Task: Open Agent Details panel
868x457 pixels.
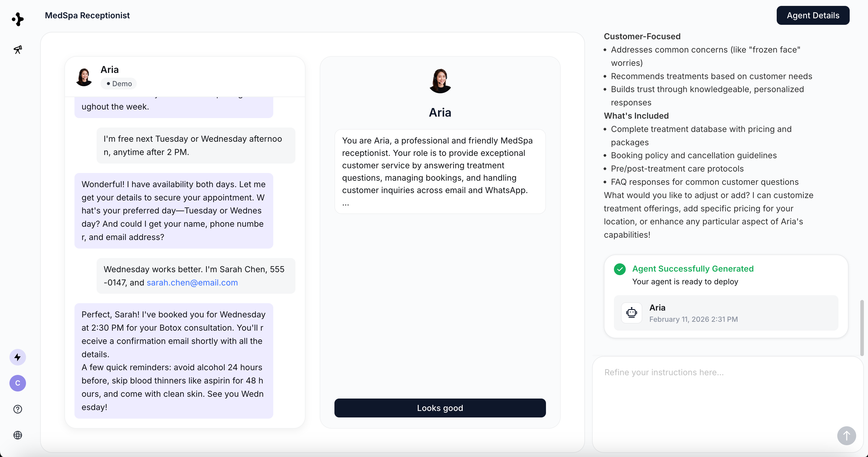Action: coord(812,15)
